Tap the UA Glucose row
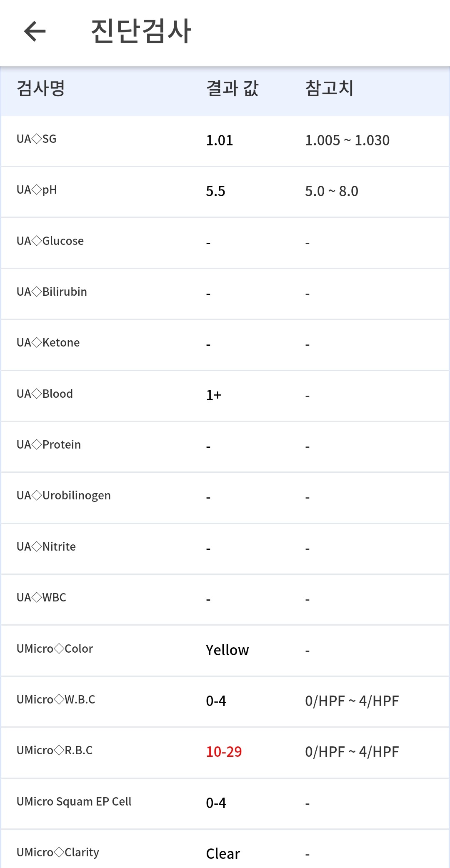The width and height of the screenshot is (450, 868). [x=225, y=243]
